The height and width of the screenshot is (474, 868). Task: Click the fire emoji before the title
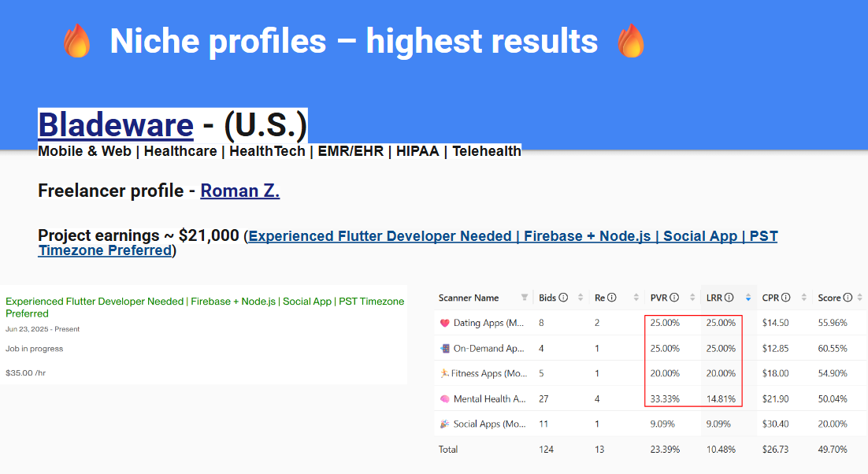pyautogui.click(x=77, y=41)
